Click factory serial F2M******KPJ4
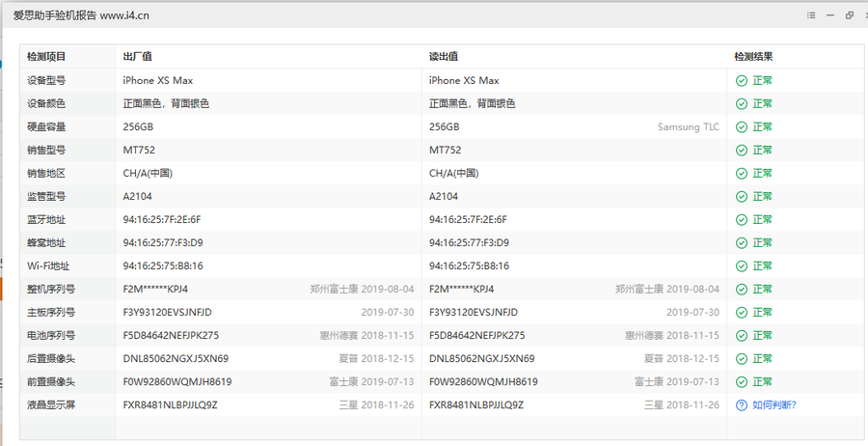The width and height of the screenshot is (868, 446). click(x=155, y=290)
